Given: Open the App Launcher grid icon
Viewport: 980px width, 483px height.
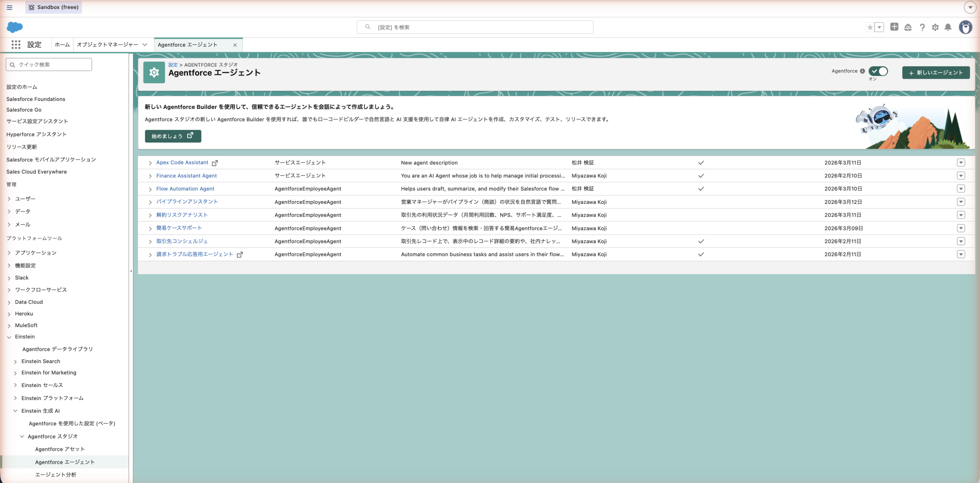Looking at the screenshot, I should coord(16,45).
